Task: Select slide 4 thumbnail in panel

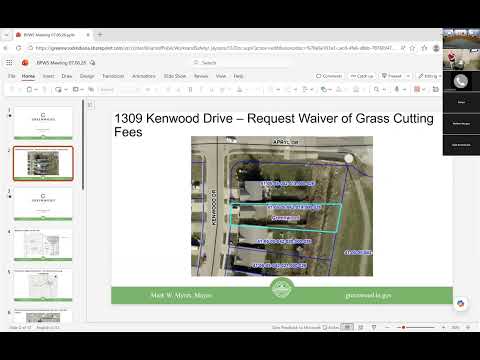Action: coord(43,245)
